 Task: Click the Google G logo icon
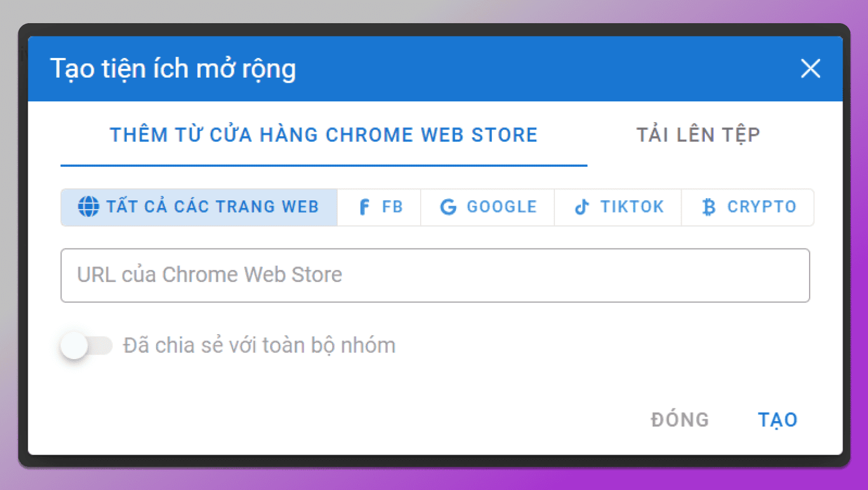(448, 207)
